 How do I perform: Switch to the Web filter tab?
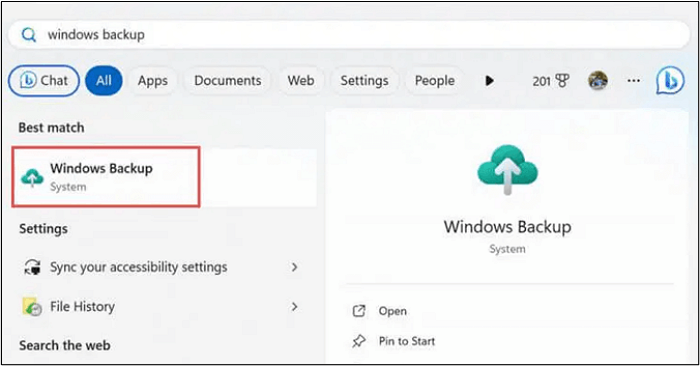[300, 81]
